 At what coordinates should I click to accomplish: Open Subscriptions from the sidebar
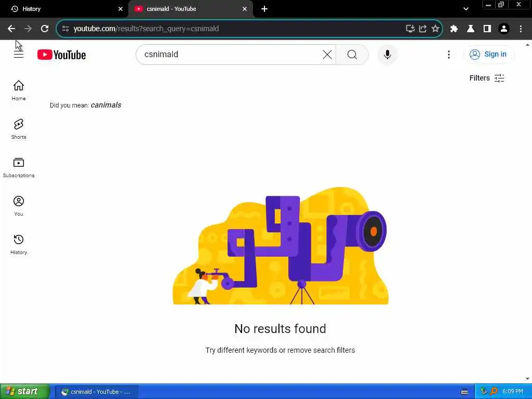(19, 168)
